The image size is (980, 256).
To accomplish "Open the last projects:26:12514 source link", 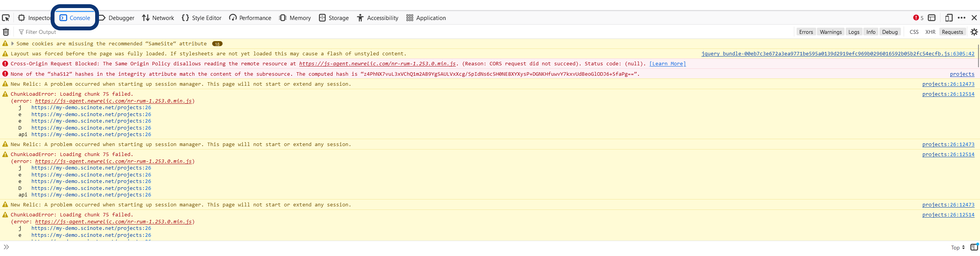I will 948,214.
